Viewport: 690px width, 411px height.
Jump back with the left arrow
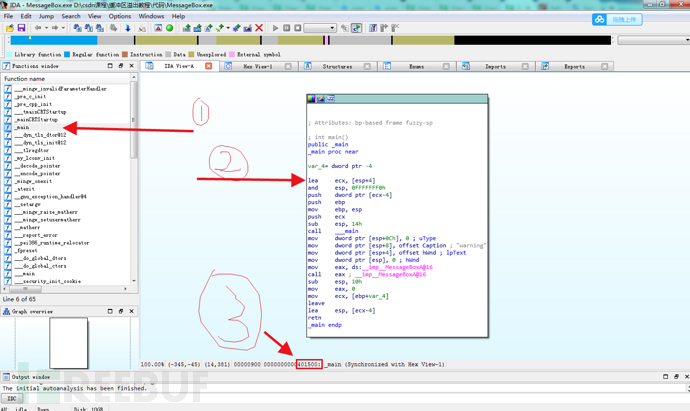click(x=38, y=28)
